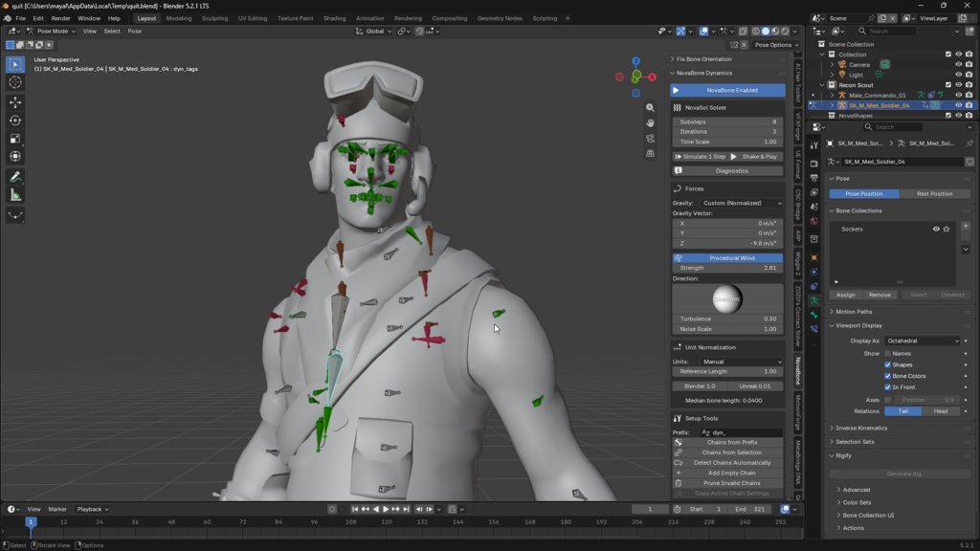Select the Measure tool

tap(15, 195)
